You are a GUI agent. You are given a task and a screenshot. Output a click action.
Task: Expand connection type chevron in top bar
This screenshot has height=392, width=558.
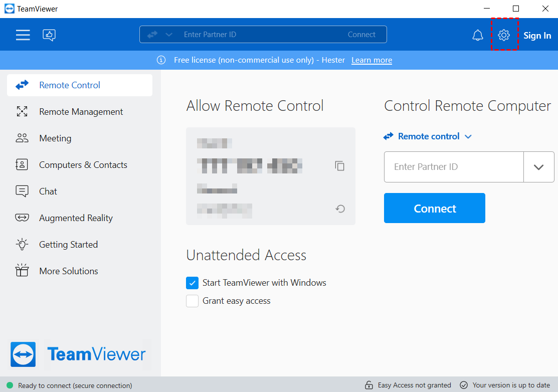[x=168, y=35]
